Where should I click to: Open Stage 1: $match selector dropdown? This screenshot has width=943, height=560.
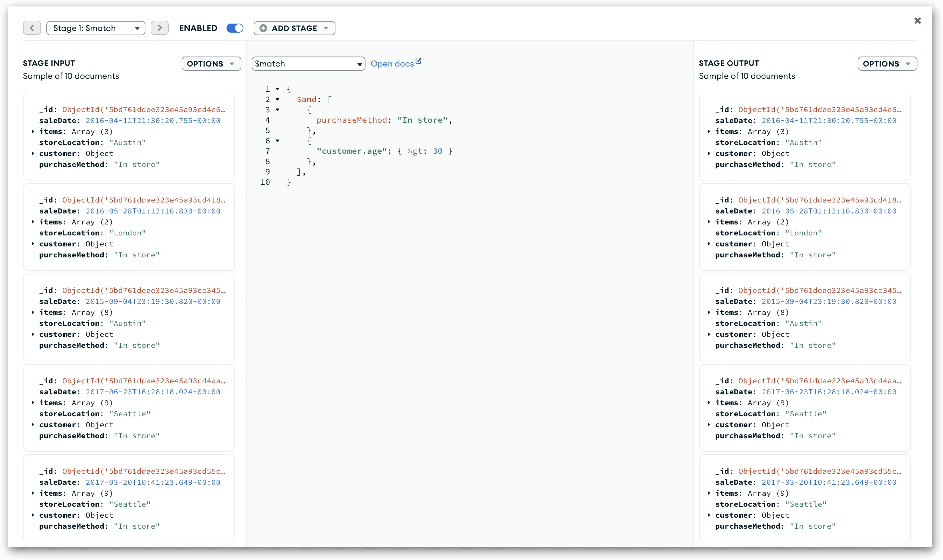coord(96,28)
